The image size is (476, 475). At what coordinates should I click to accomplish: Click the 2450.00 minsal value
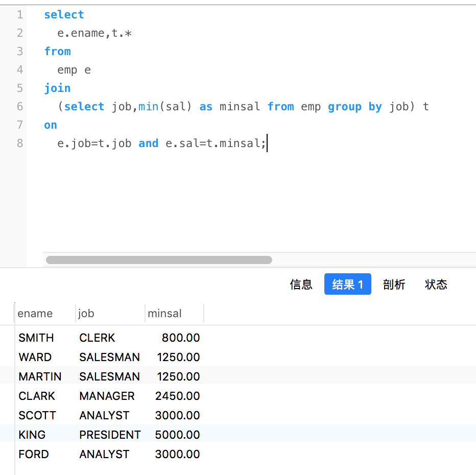point(177,396)
